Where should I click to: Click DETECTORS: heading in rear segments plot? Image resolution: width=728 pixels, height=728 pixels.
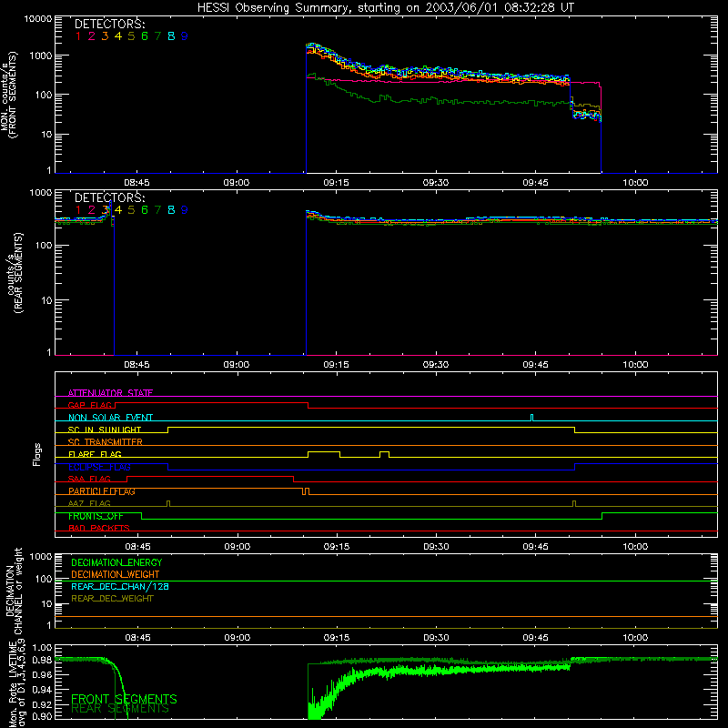[x=109, y=197]
